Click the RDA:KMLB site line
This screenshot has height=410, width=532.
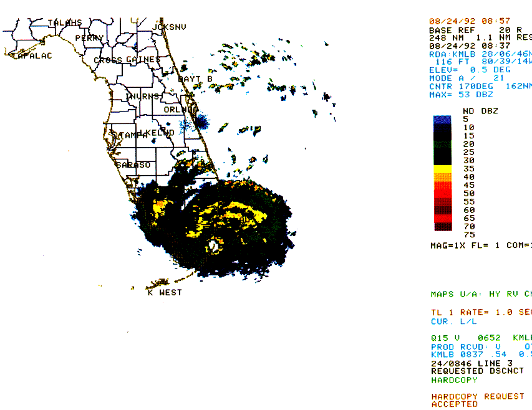(480, 54)
